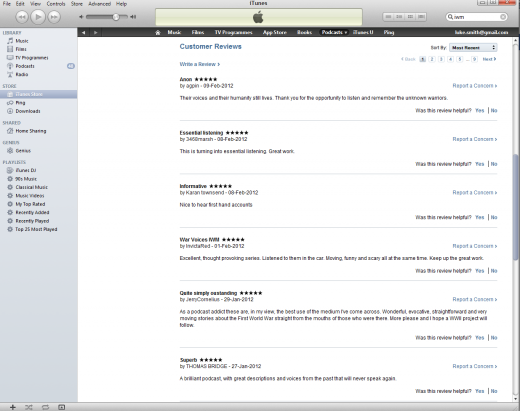Viewport: 520px width, 411px height.
Task: Select the Top 25 Most Played playlist
Action: [36, 229]
